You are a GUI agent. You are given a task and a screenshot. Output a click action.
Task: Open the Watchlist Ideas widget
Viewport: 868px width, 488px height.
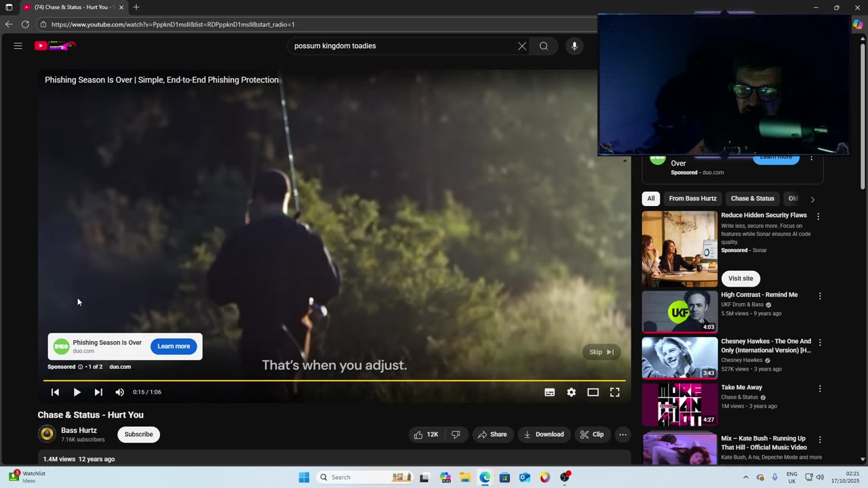click(27, 477)
